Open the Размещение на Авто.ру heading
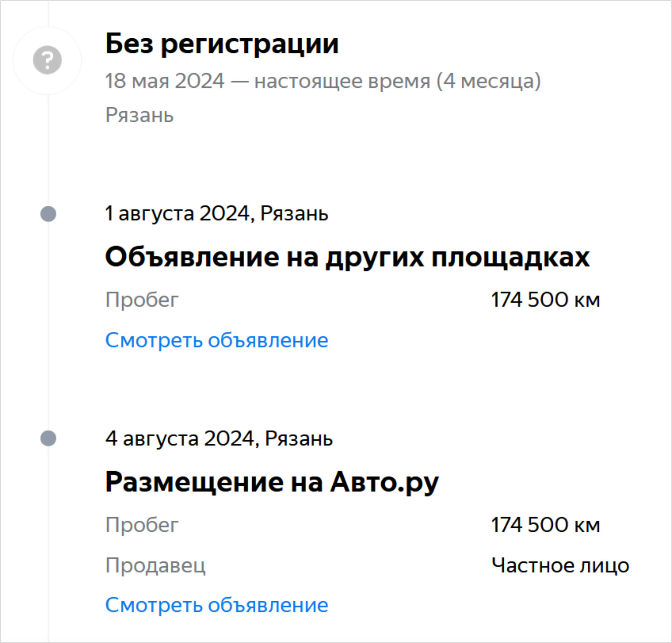 tap(272, 483)
